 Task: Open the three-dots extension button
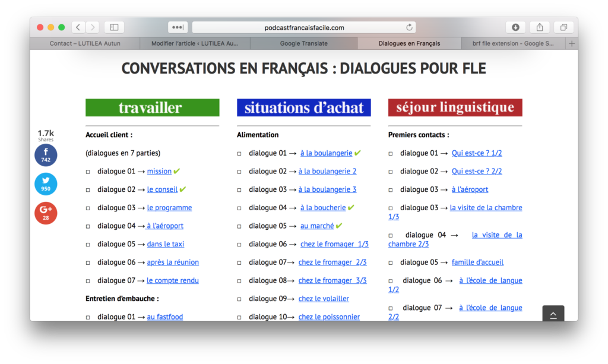coord(178,27)
